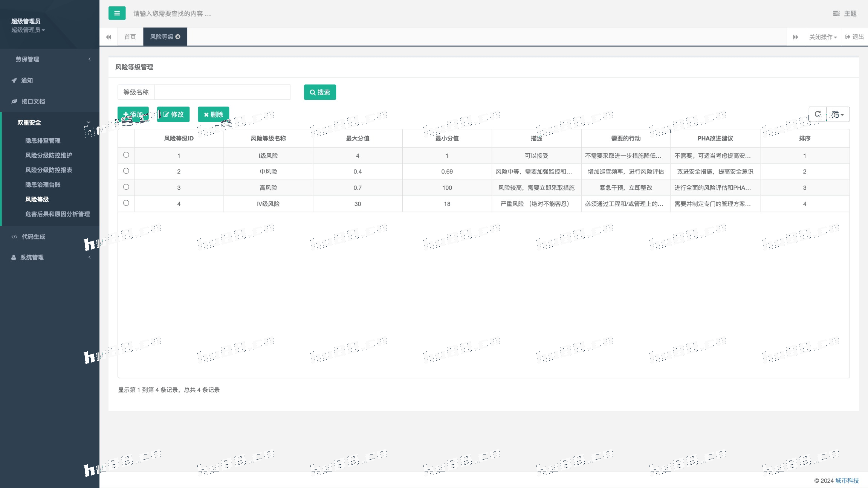Select the radio button for I级风险 row
This screenshot has height=488, width=868.
[x=126, y=155]
